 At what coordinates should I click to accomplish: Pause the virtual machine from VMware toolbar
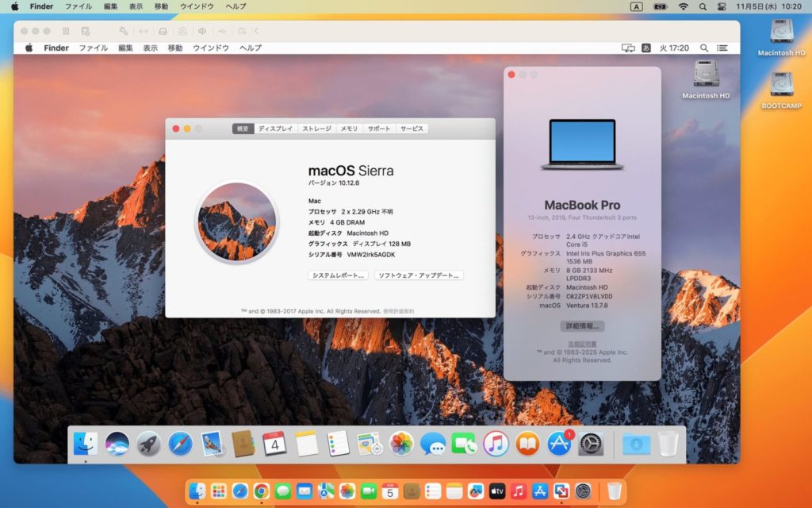tap(66, 31)
